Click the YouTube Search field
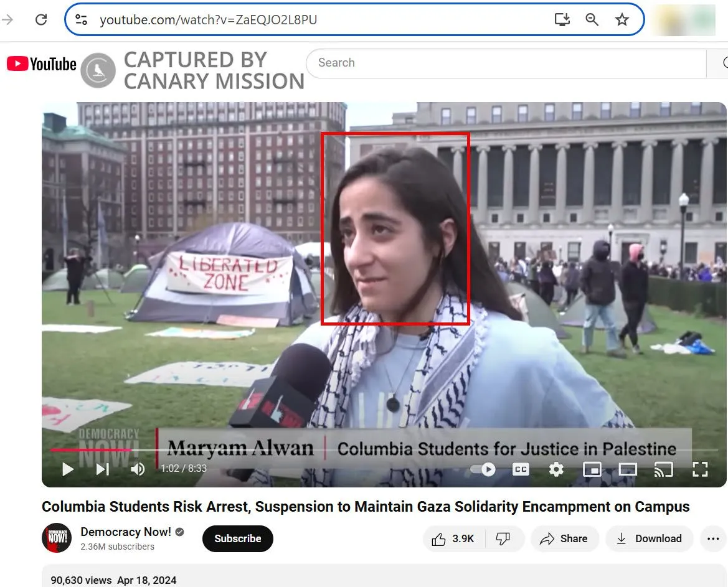 tap(506, 63)
